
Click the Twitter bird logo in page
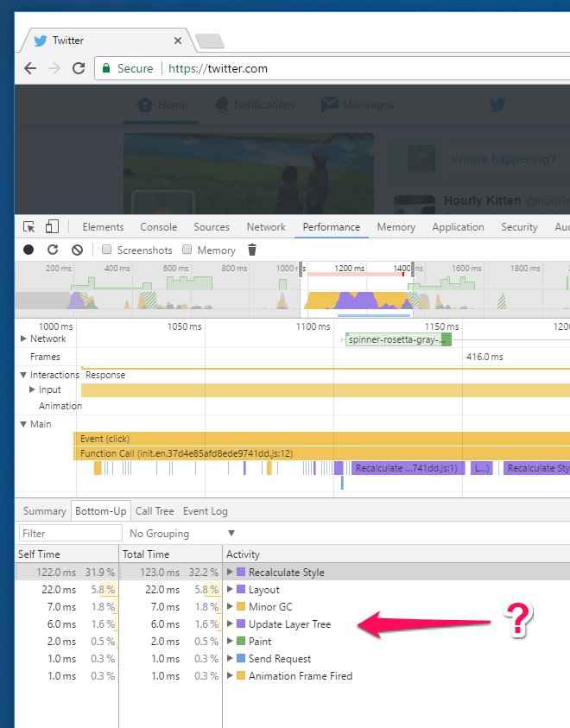point(497,104)
